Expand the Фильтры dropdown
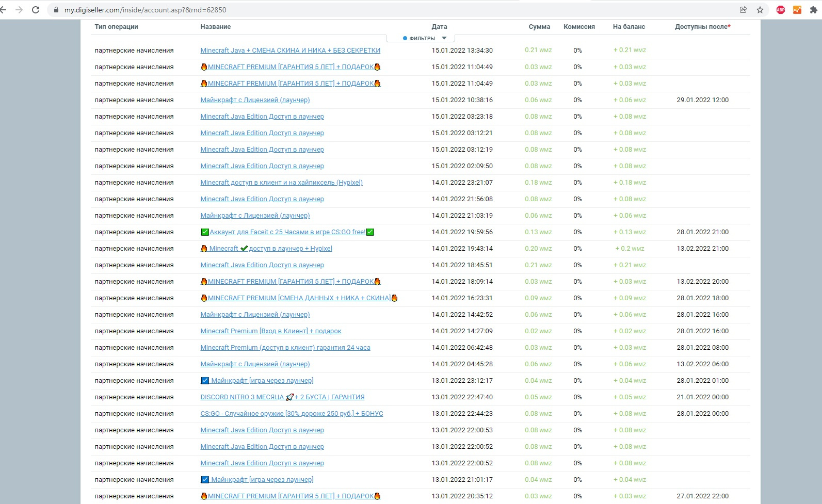The width and height of the screenshot is (822, 504). point(421,38)
